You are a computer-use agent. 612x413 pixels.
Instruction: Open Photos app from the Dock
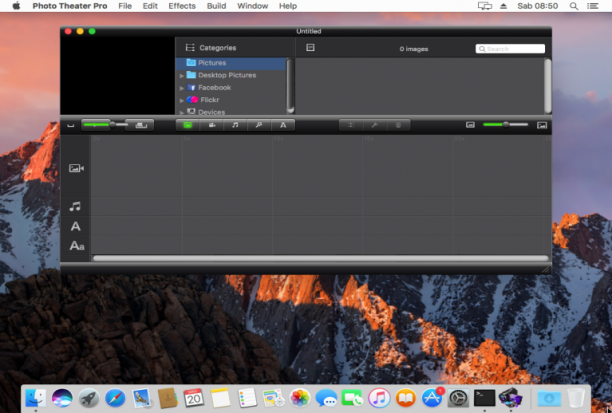tap(300, 398)
